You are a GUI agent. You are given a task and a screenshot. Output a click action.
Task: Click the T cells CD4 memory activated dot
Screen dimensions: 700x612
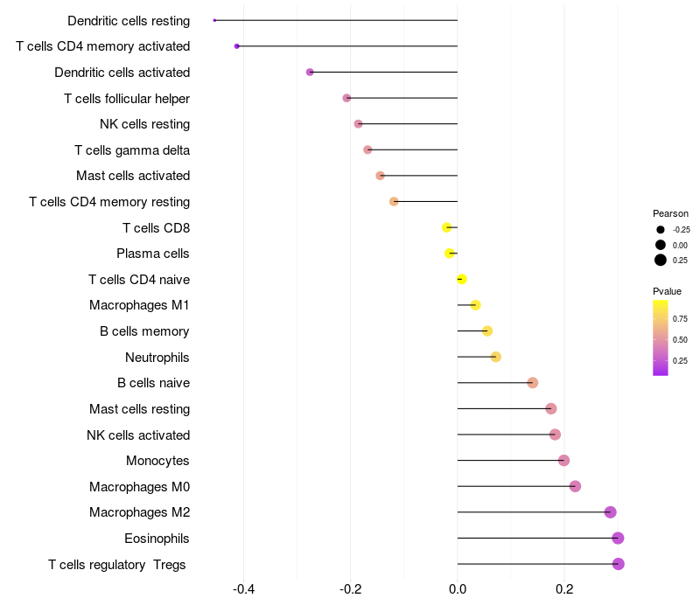(x=237, y=46)
